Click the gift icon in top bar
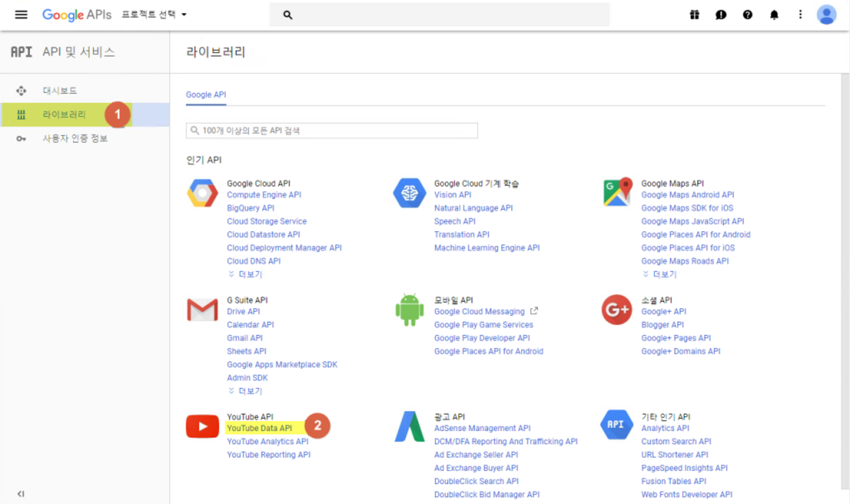 [x=694, y=15]
